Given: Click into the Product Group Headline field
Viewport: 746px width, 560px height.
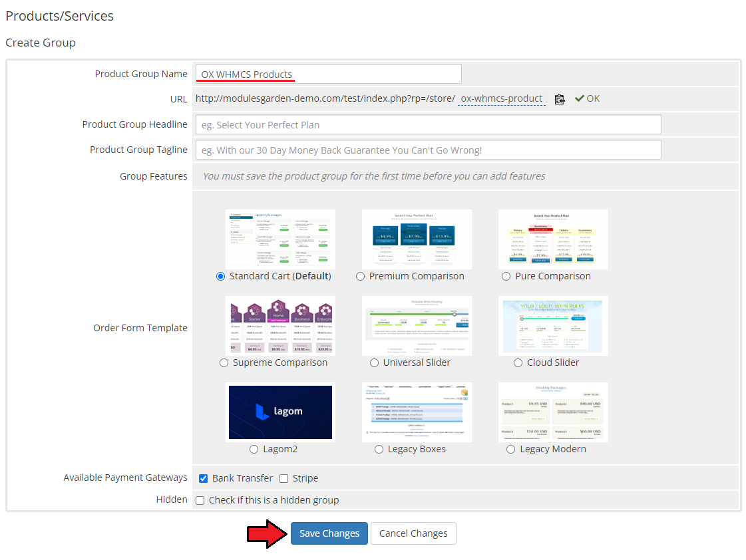Looking at the screenshot, I should coord(428,124).
